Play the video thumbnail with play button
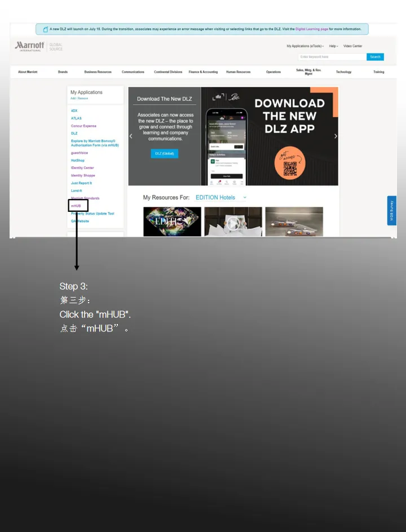 click(233, 221)
